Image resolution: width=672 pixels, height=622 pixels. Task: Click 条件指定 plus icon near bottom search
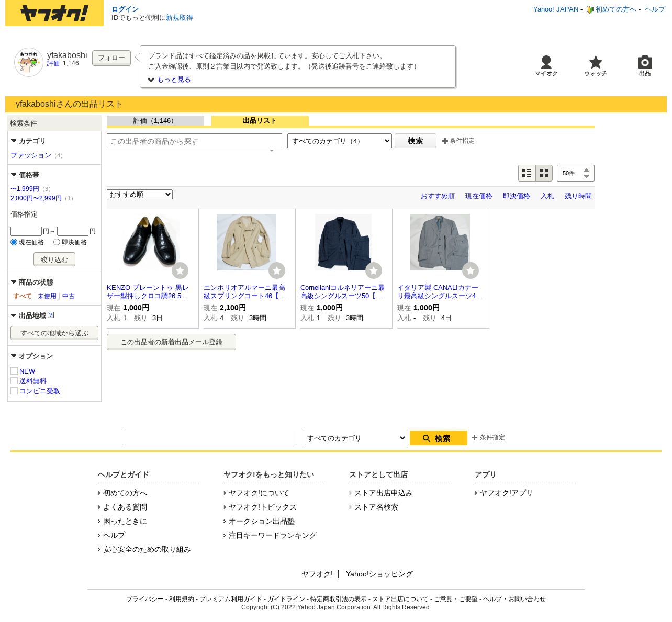[474, 438]
